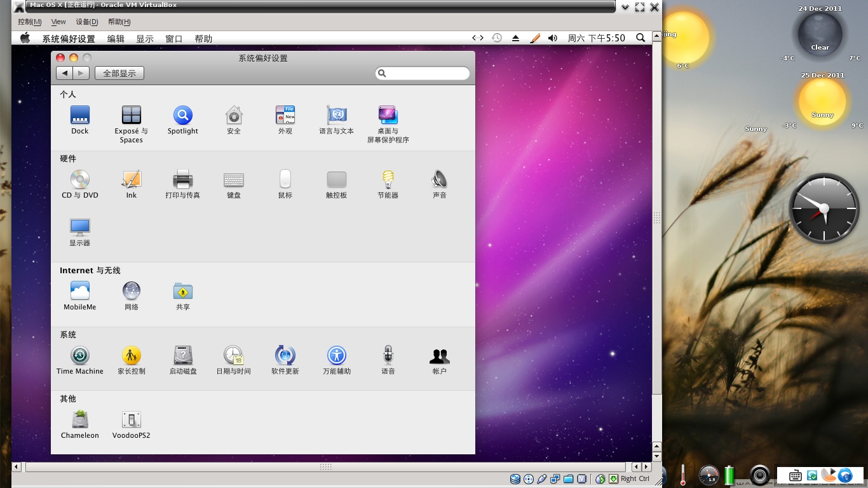Open the 帮助 (Help) Mac menu

[x=203, y=39]
